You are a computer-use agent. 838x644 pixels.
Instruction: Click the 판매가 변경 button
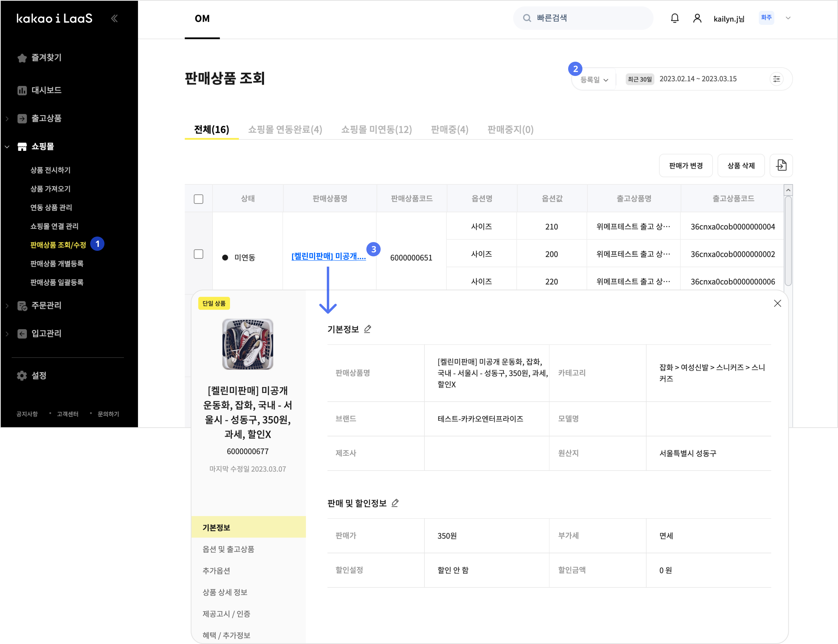686,166
